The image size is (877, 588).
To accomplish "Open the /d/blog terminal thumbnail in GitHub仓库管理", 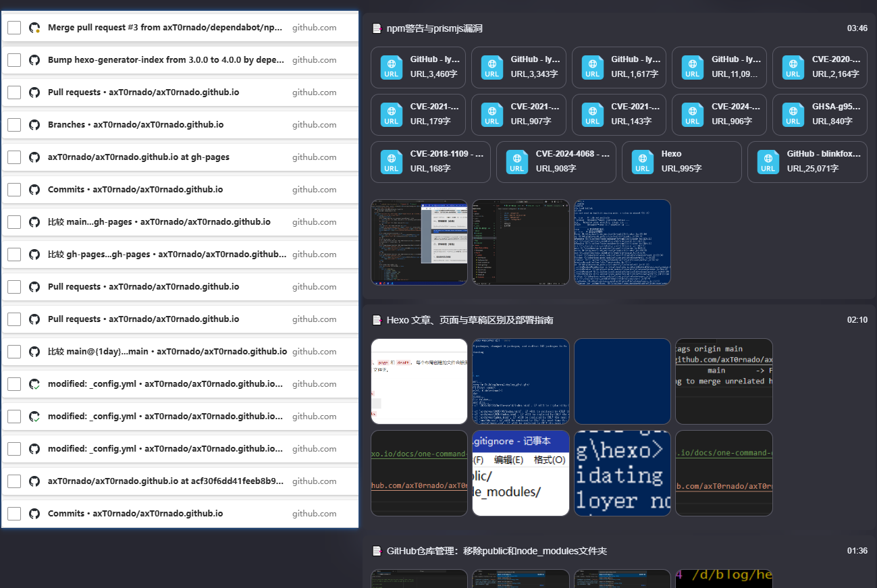I will tap(724, 579).
